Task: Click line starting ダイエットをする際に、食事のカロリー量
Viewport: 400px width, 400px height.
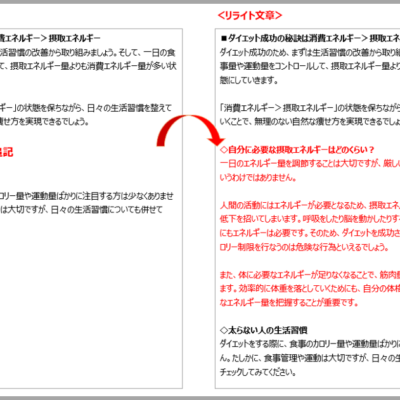Action: coord(310,344)
